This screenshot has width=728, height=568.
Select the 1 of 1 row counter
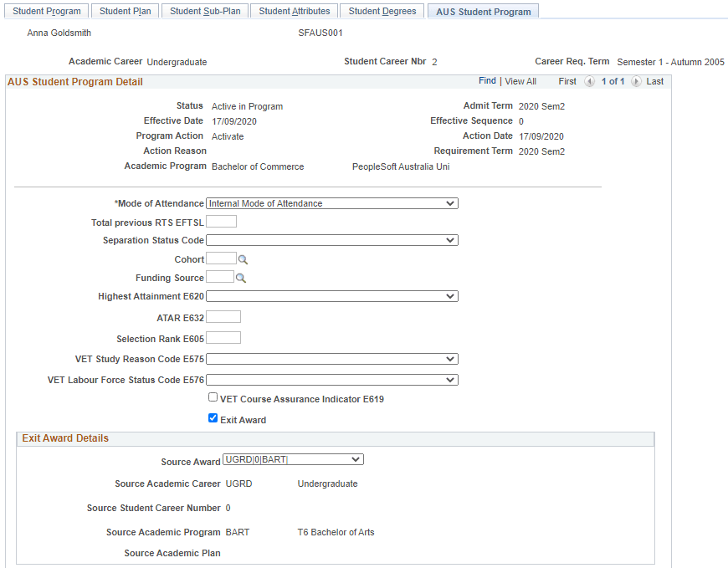(613, 81)
